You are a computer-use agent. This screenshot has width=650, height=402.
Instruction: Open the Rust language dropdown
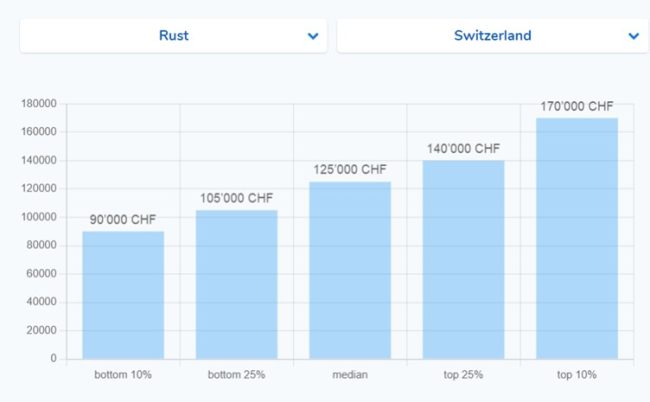(x=173, y=36)
